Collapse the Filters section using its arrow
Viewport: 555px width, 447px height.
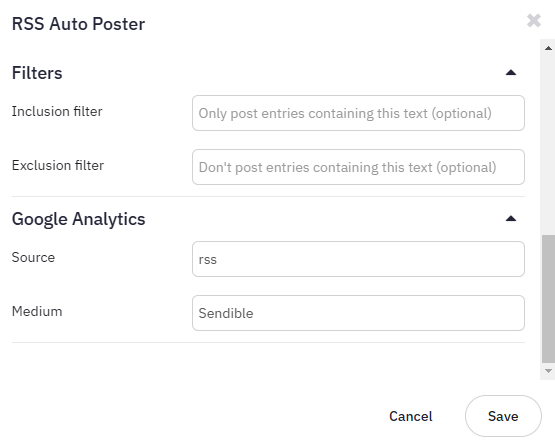pyautogui.click(x=511, y=73)
